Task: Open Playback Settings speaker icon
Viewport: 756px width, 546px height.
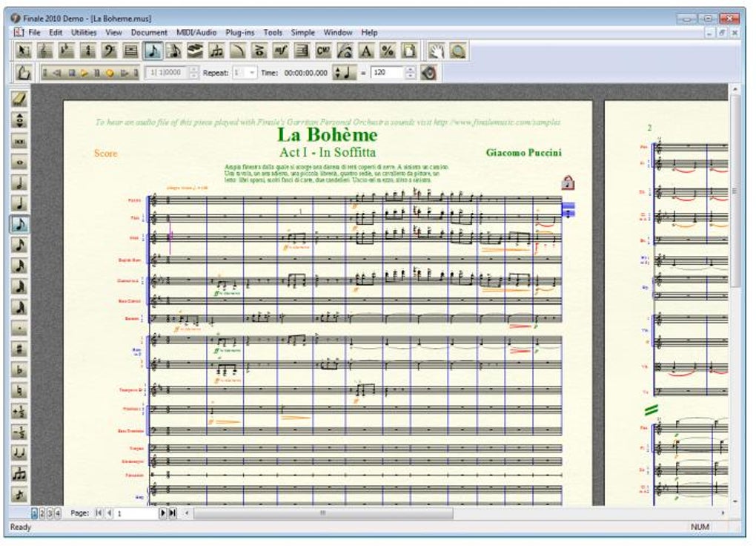Action: [x=428, y=73]
